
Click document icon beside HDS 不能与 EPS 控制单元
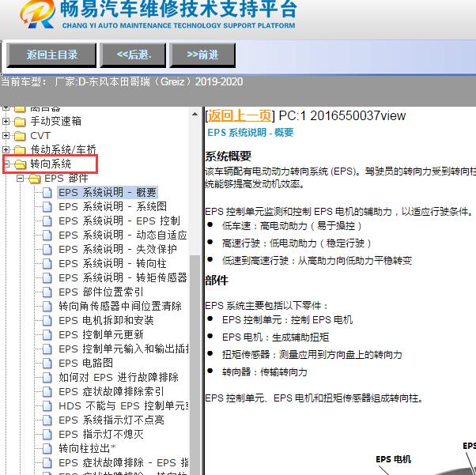(x=47, y=406)
